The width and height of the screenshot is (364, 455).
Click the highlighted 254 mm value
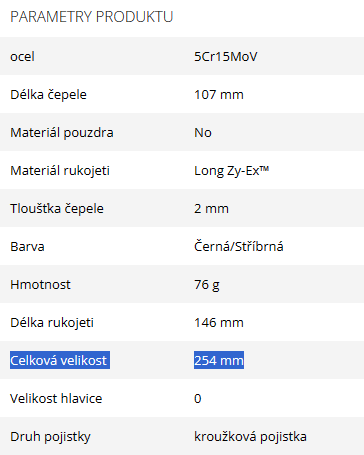(x=219, y=360)
